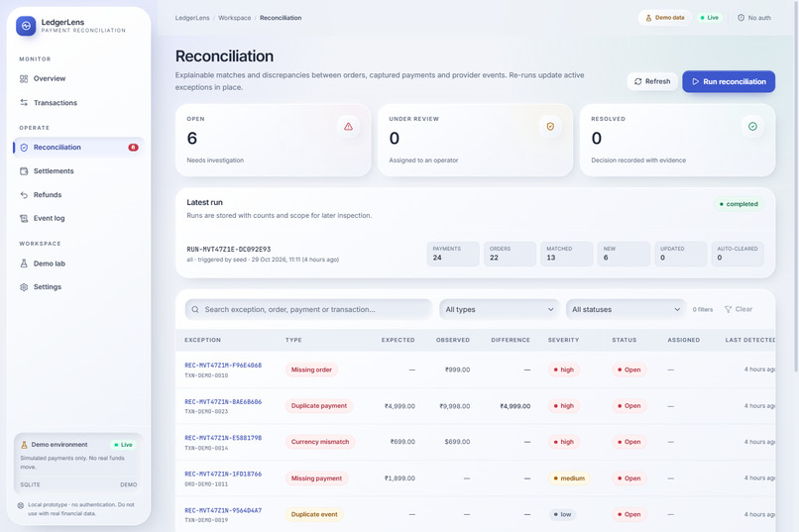The width and height of the screenshot is (799, 532).
Task: Click the Exception column header
Action: tap(203, 340)
